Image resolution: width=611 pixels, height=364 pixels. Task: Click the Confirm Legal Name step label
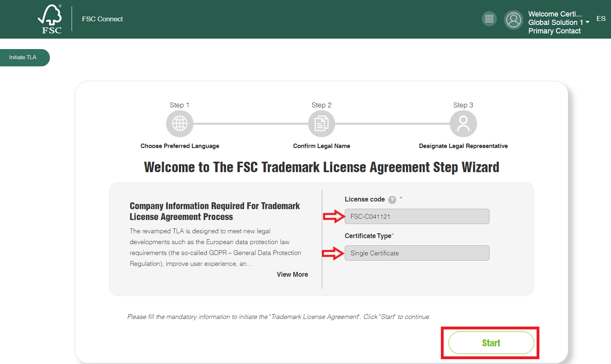[321, 146]
